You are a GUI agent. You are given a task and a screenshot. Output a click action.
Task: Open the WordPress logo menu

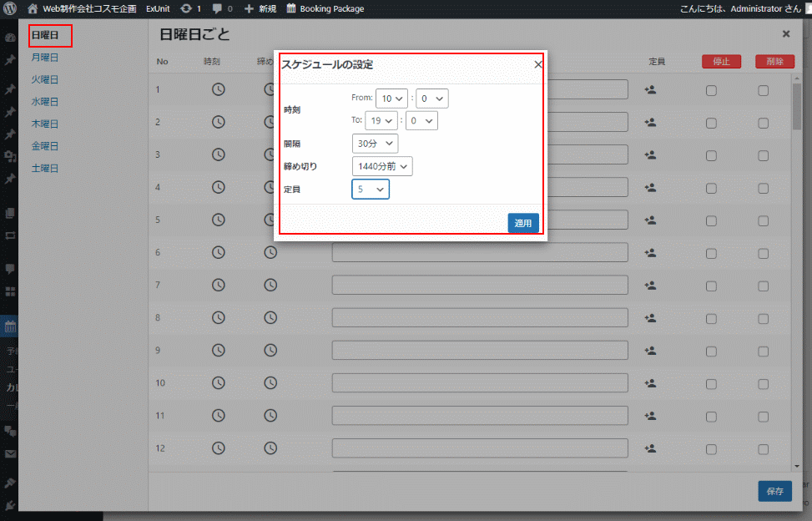(x=11, y=8)
